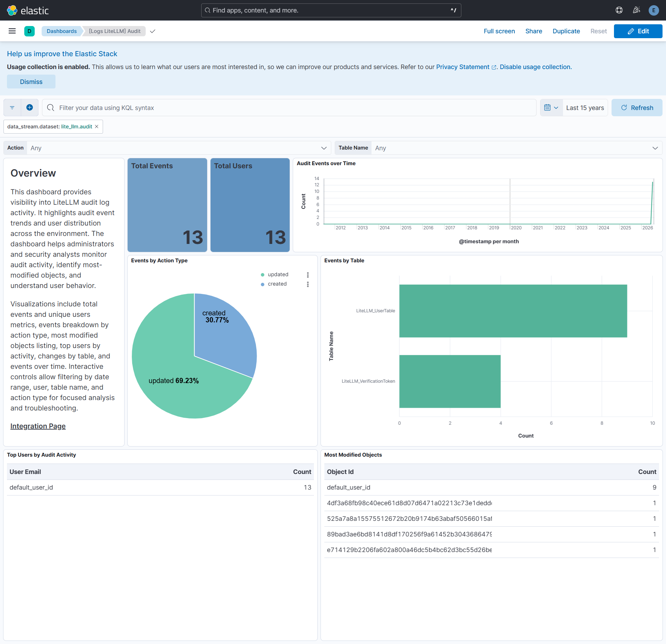
Task: Open the newsfeed celebration icon
Action: 637,10
